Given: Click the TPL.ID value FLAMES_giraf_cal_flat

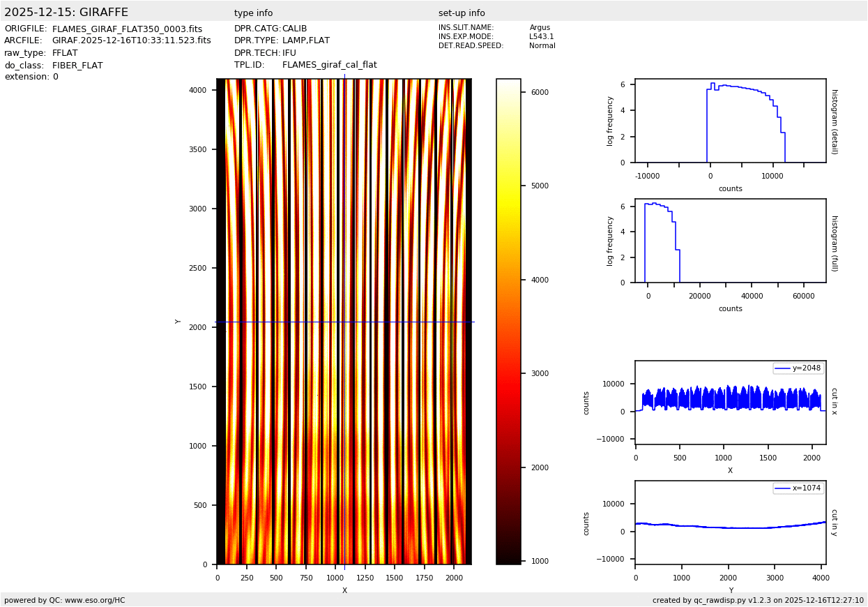Looking at the screenshot, I should pyautogui.click(x=329, y=65).
